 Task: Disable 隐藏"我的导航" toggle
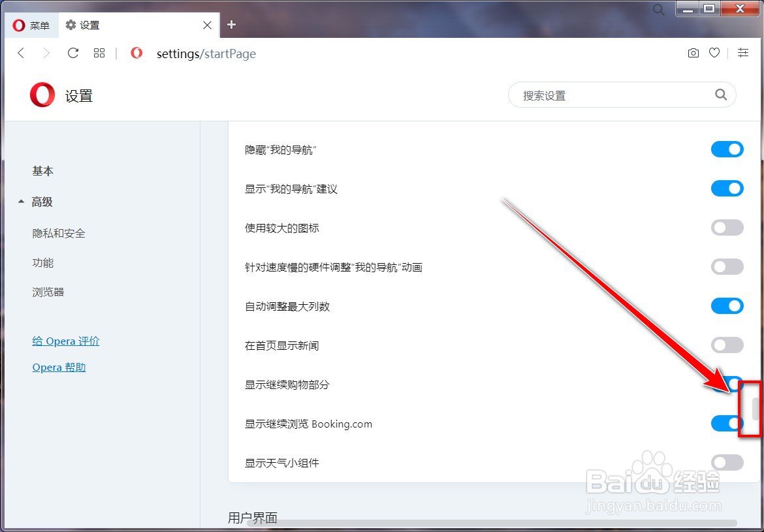tap(727, 149)
